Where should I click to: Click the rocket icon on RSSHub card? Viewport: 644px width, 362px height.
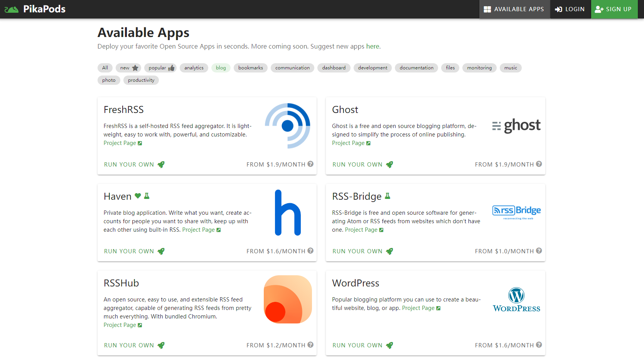point(161,345)
